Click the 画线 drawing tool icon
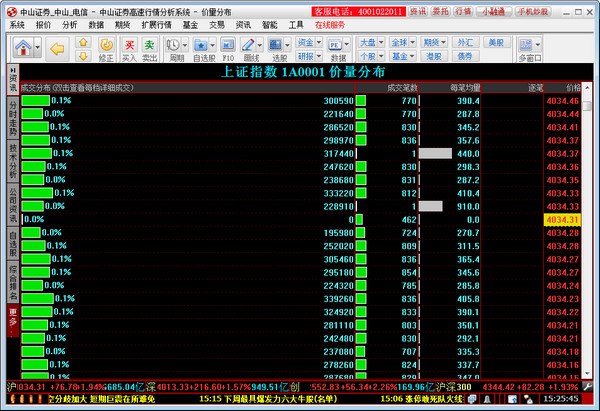 point(253,49)
